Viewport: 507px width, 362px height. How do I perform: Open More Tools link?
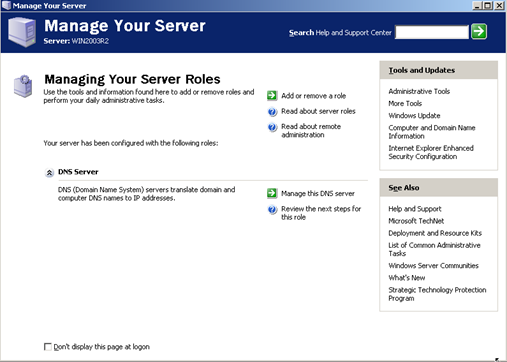click(405, 103)
